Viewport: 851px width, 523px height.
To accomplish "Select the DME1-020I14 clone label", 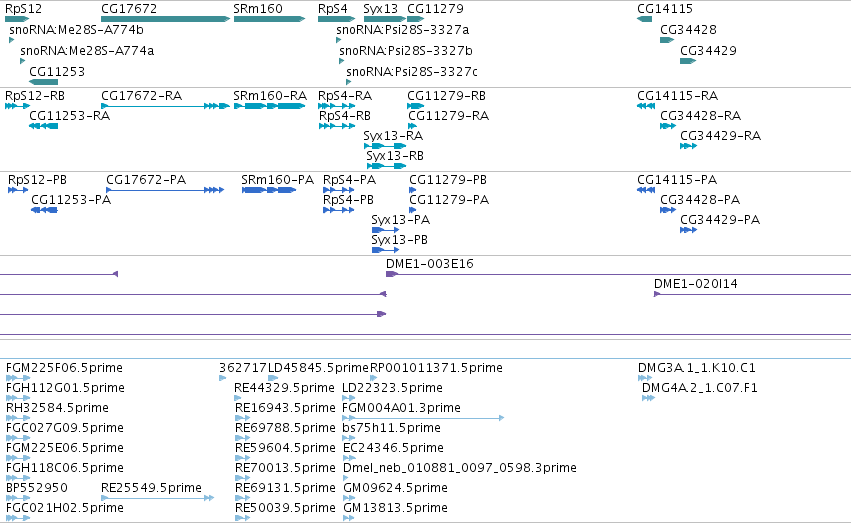I will click(x=696, y=284).
